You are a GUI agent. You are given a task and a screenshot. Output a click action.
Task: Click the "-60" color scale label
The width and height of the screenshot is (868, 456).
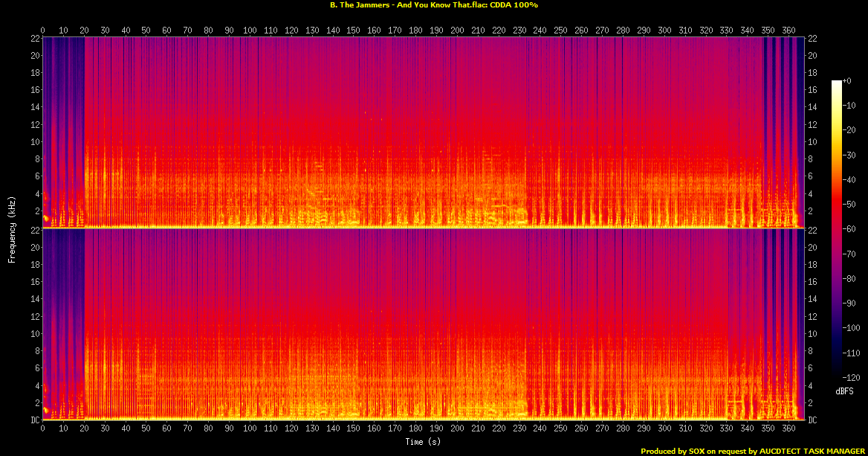(849, 229)
